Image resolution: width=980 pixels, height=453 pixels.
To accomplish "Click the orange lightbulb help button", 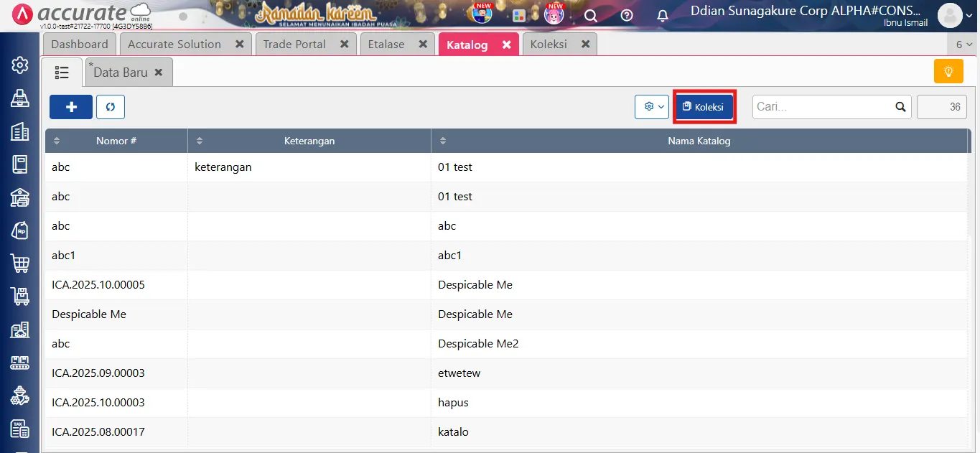I will click(x=948, y=71).
